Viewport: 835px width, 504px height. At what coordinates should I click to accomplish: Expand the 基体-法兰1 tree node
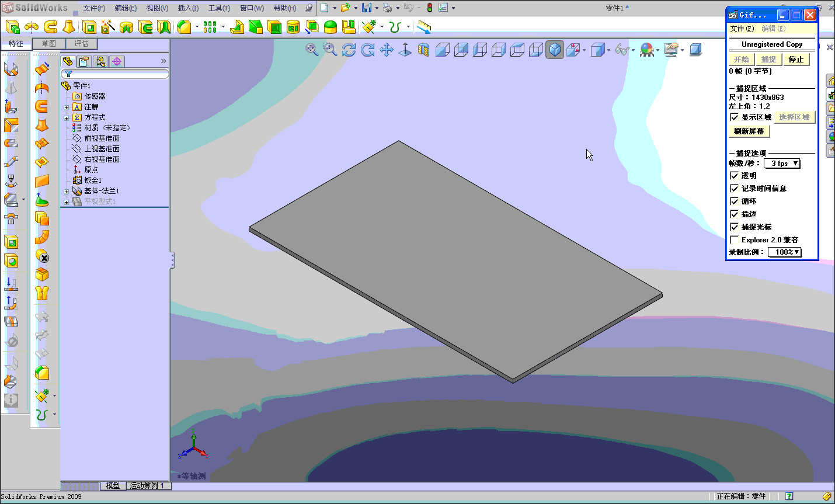point(67,192)
